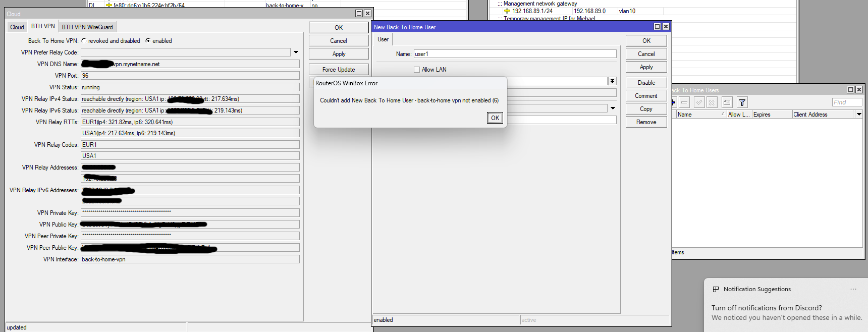The image size is (868, 332).
Task: Maximize the Cloud window
Action: tap(359, 14)
